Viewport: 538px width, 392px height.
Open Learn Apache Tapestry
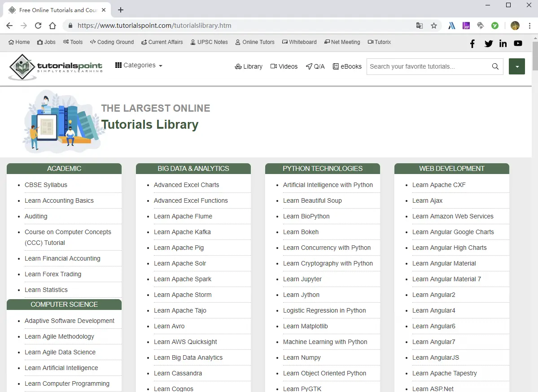pyautogui.click(x=444, y=373)
